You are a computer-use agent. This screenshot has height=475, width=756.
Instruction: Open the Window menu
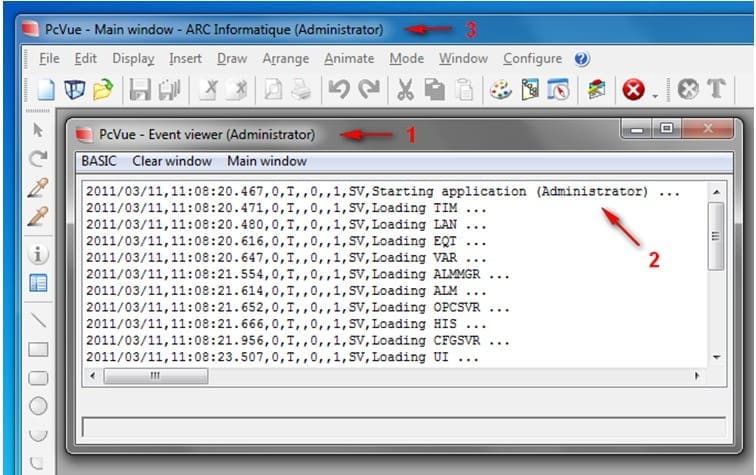[463, 58]
